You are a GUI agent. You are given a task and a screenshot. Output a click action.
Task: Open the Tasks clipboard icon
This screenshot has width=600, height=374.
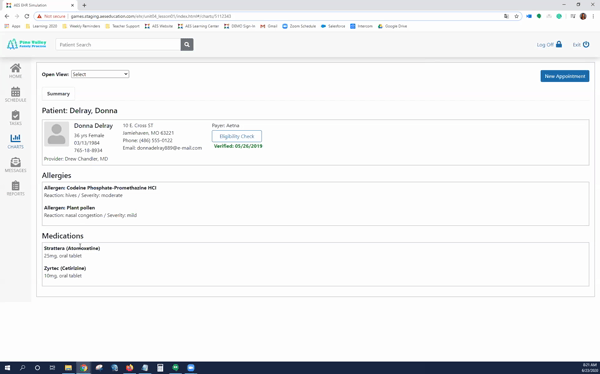[15, 115]
